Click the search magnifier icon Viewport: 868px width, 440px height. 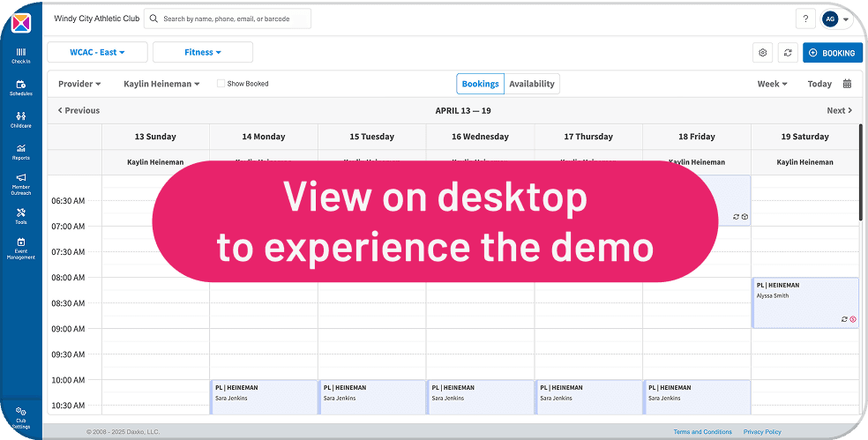click(153, 19)
